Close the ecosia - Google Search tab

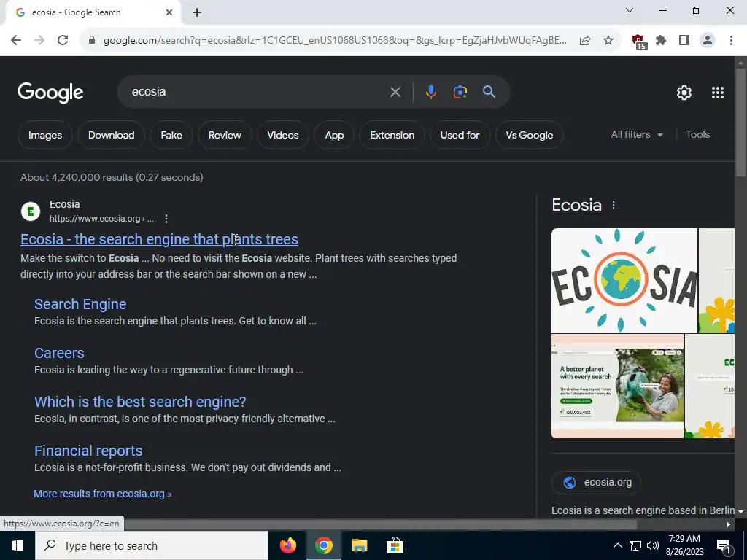point(169,13)
